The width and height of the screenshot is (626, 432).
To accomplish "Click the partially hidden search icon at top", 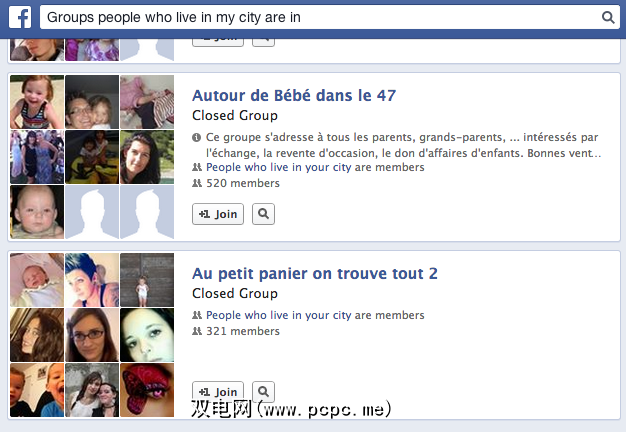I will (x=263, y=42).
